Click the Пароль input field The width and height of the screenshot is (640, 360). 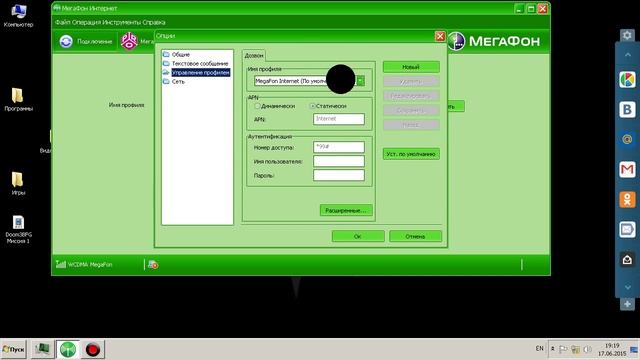pos(339,175)
